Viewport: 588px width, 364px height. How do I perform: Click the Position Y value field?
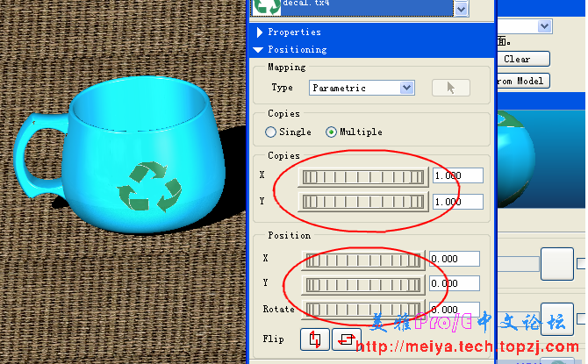coord(455,283)
